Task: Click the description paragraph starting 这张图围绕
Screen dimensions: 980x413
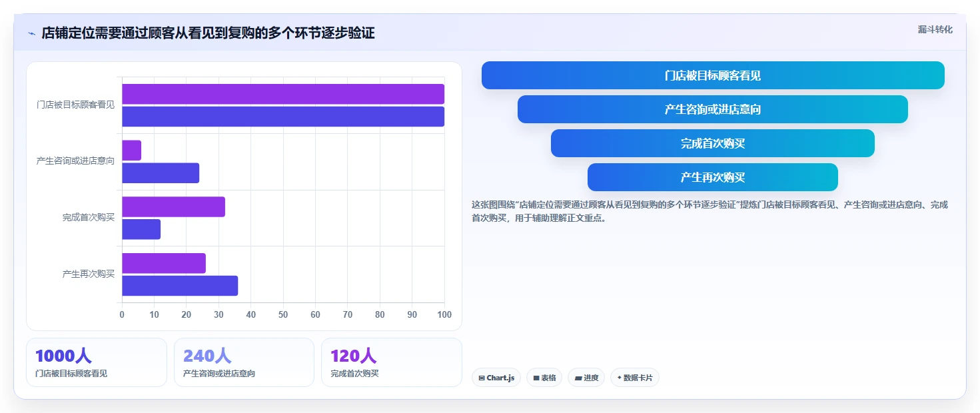Action: pos(710,211)
